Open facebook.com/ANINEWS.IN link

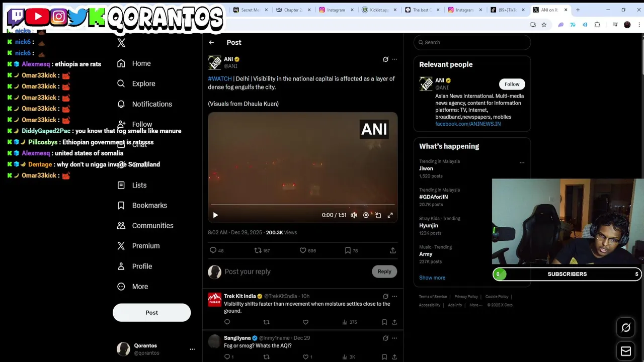coord(468,124)
